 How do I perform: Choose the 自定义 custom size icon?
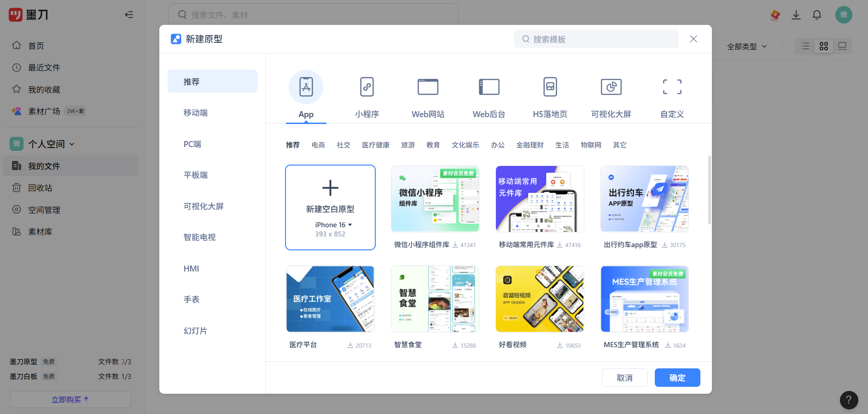point(672,87)
